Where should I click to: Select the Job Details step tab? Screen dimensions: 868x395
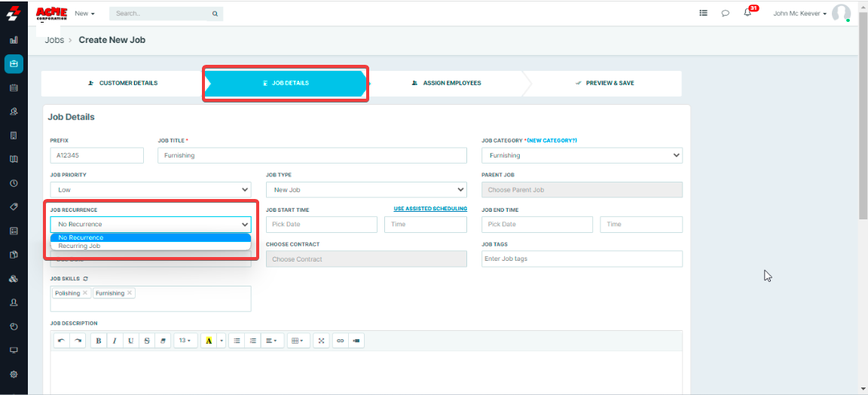(286, 83)
